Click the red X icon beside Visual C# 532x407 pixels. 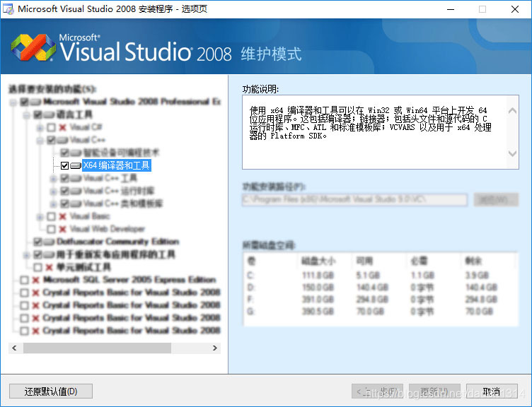(x=62, y=127)
